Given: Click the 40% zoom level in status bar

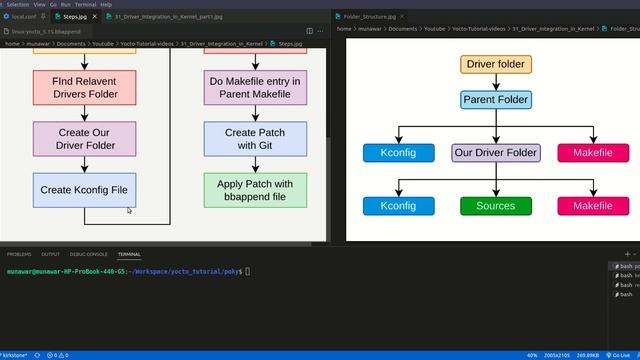Looking at the screenshot, I should 532,356.
